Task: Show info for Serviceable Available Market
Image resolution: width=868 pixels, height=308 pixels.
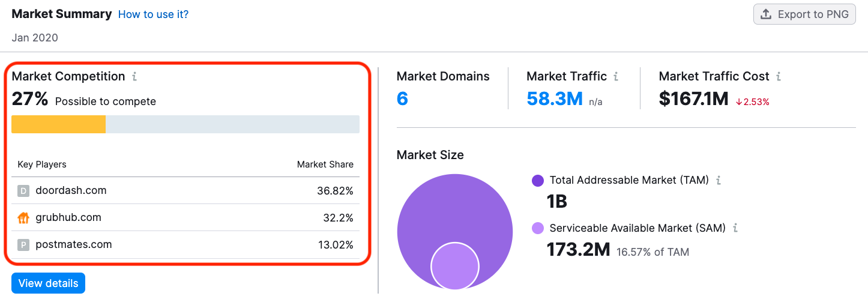Action: pos(735,228)
